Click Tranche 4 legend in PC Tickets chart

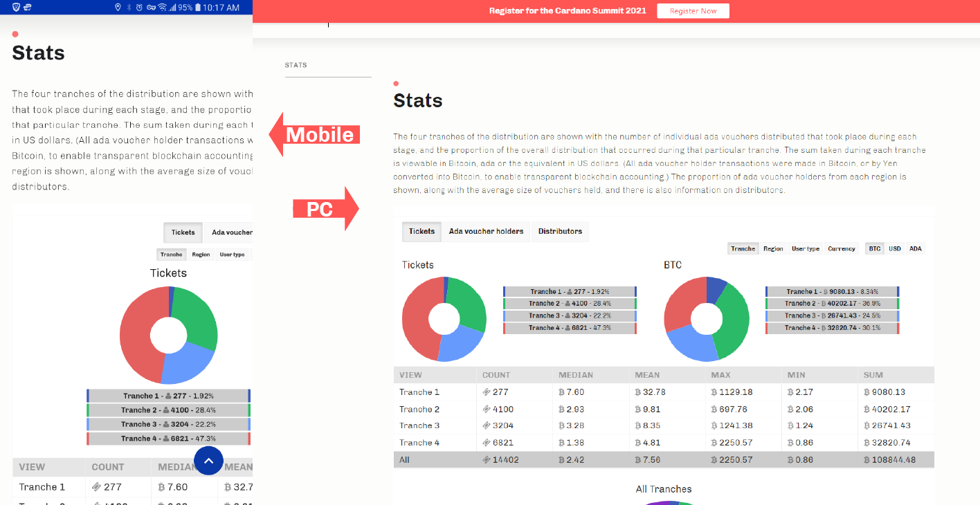(x=570, y=328)
